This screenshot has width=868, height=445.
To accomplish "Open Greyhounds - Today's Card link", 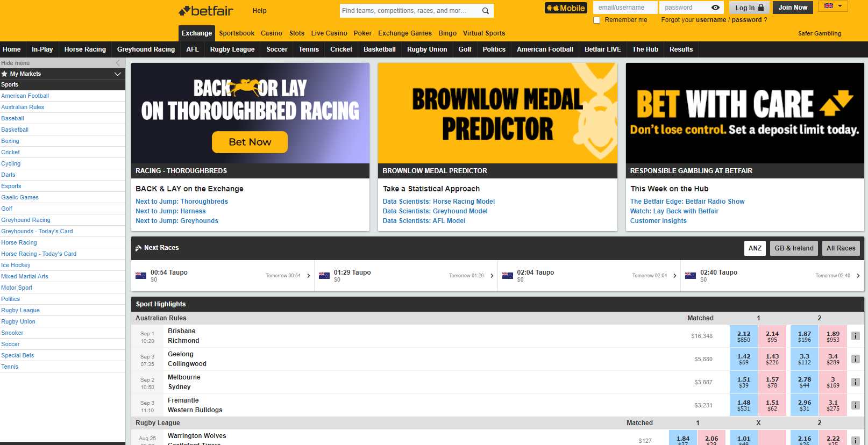I will click(x=37, y=231).
